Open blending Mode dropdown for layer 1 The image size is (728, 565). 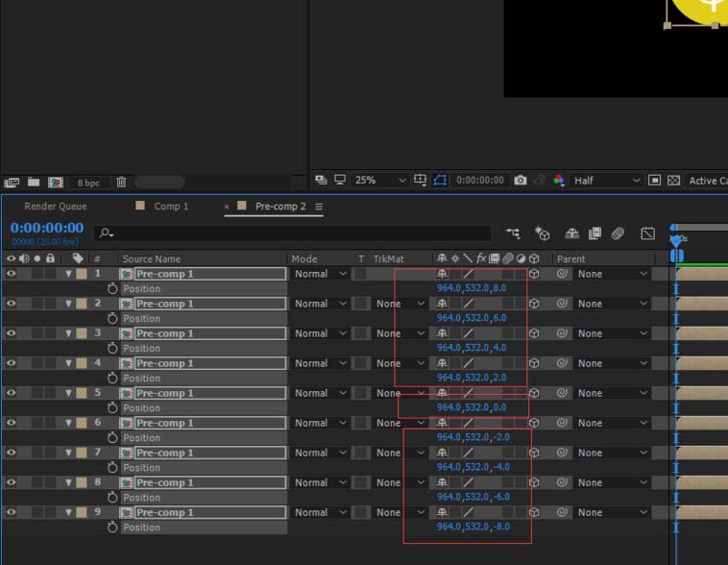(321, 274)
